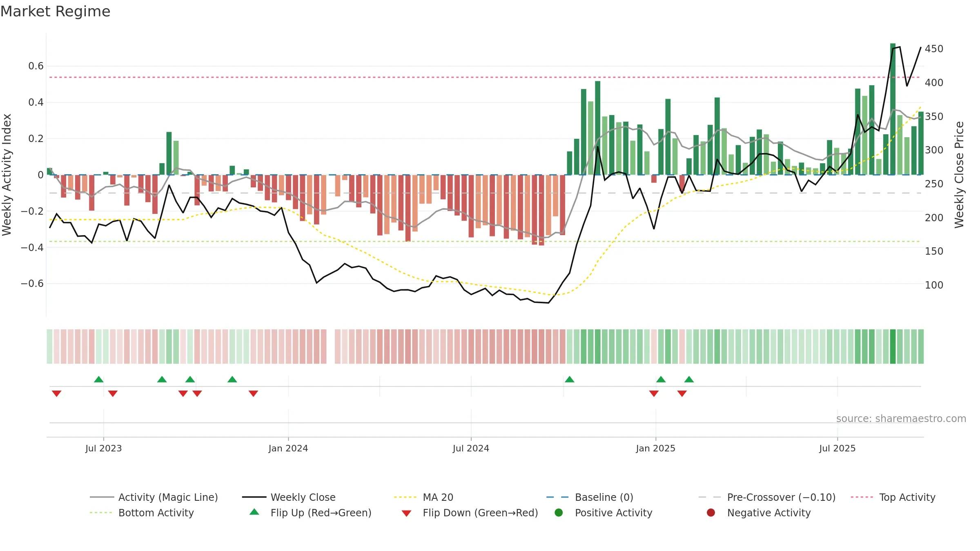Viewport: 980px width, 551px height.
Task: Click the tallest green activity bar above 0.6
Action: [x=893, y=109]
